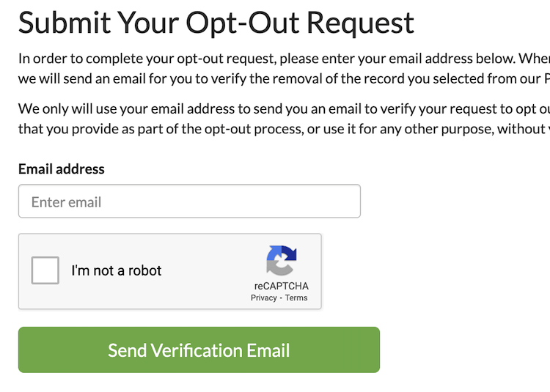This screenshot has width=550, height=392.
Task: Click the "Enter email" placeholder text
Action: click(66, 202)
